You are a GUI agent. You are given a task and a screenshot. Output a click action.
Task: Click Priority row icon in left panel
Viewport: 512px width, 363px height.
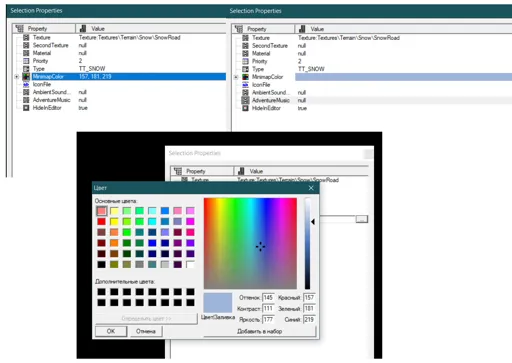26,61
